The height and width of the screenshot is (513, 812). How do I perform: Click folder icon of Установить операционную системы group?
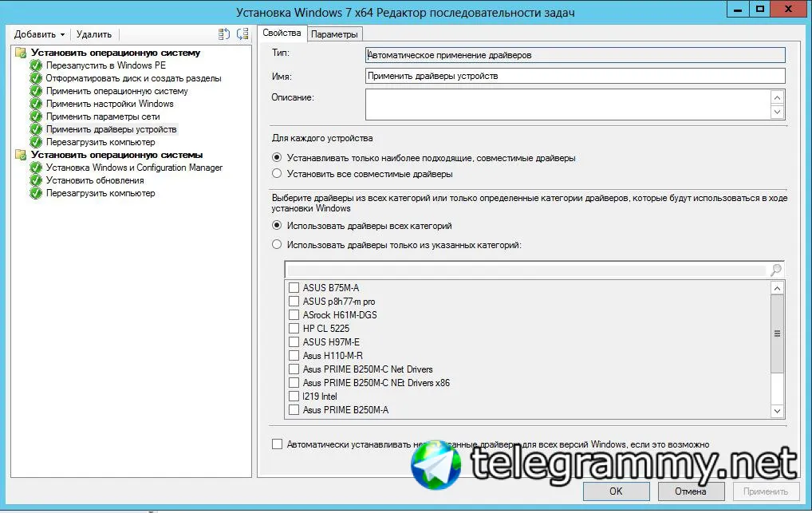21,155
